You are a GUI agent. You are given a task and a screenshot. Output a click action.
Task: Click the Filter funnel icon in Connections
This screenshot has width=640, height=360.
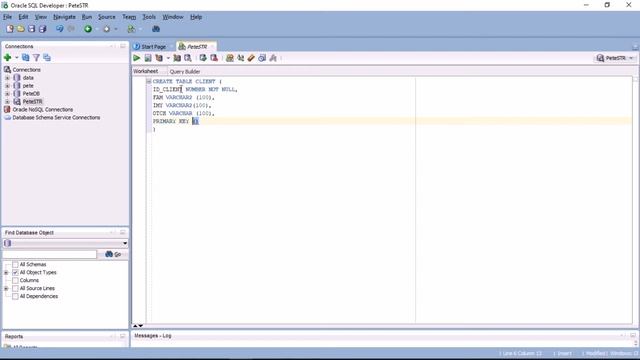pos(36,58)
